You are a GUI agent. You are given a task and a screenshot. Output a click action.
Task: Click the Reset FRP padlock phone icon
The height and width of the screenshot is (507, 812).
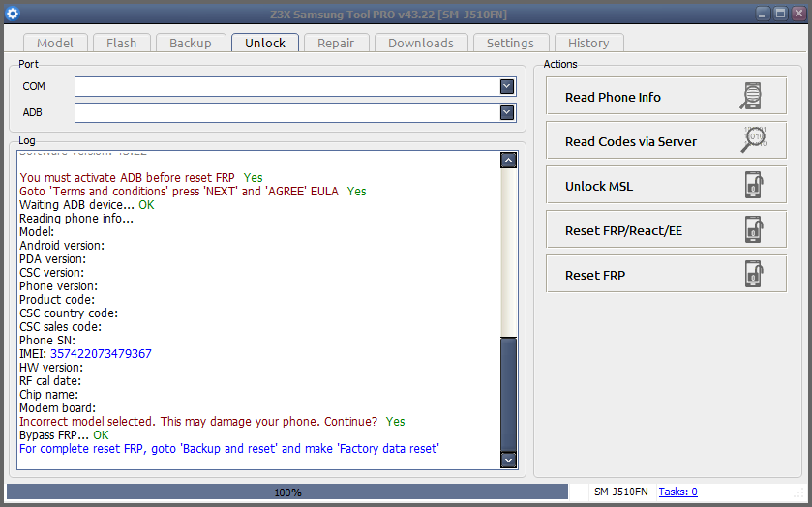coord(754,274)
